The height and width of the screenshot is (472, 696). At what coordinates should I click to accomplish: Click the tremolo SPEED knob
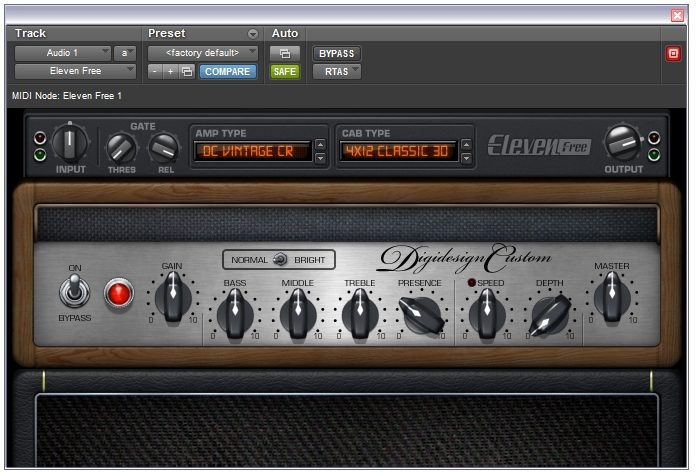487,314
